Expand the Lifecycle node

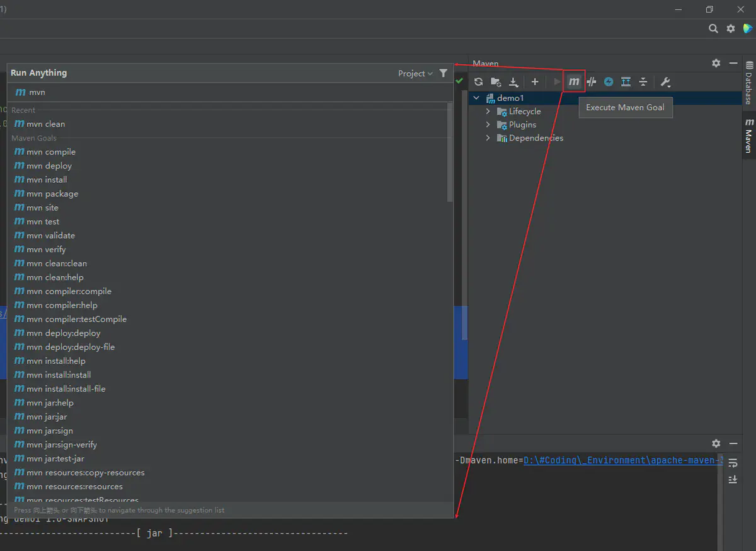[488, 111]
